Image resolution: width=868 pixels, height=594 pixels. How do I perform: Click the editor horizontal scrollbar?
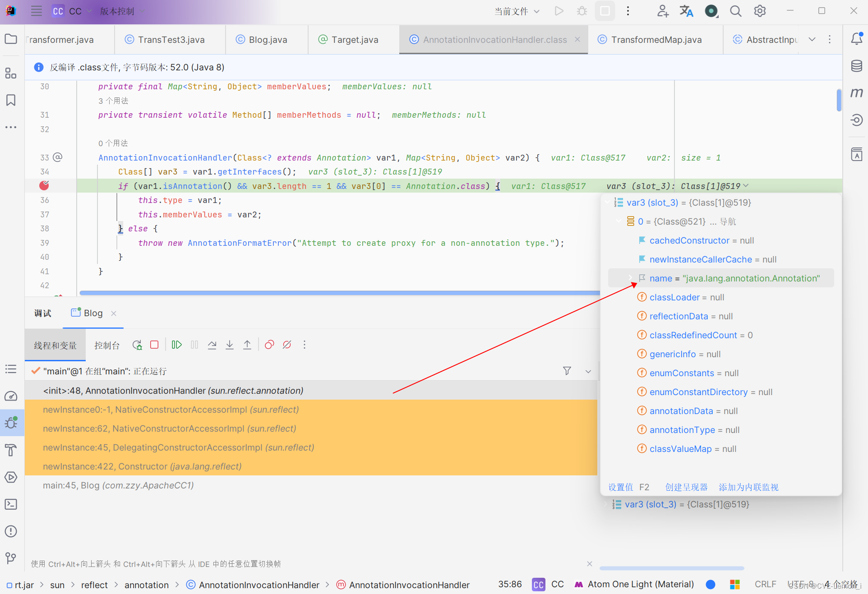click(x=339, y=293)
